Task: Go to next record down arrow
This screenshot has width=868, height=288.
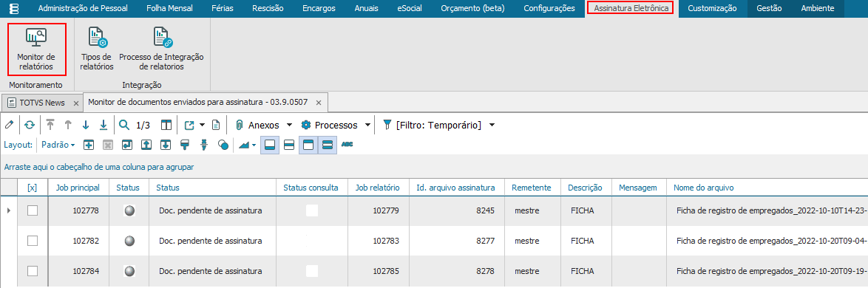Action: [86, 126]
